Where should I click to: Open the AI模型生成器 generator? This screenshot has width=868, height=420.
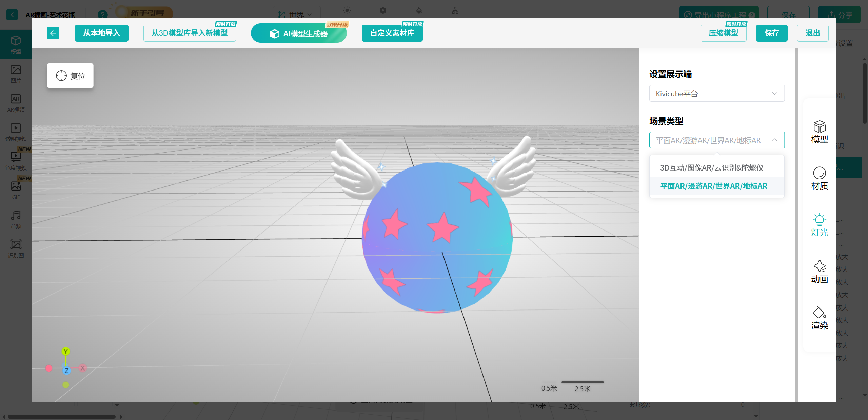click(x=299, y=34)
